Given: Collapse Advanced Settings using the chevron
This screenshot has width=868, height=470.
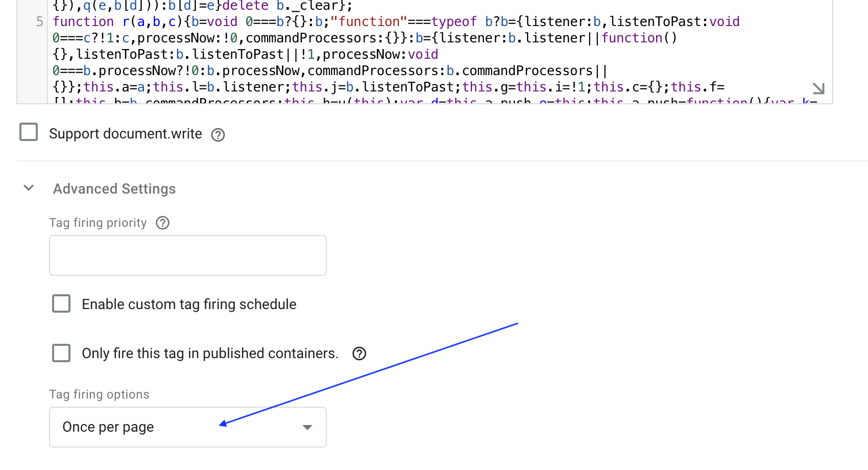Looking at the screenshot, I should [29, 188].
